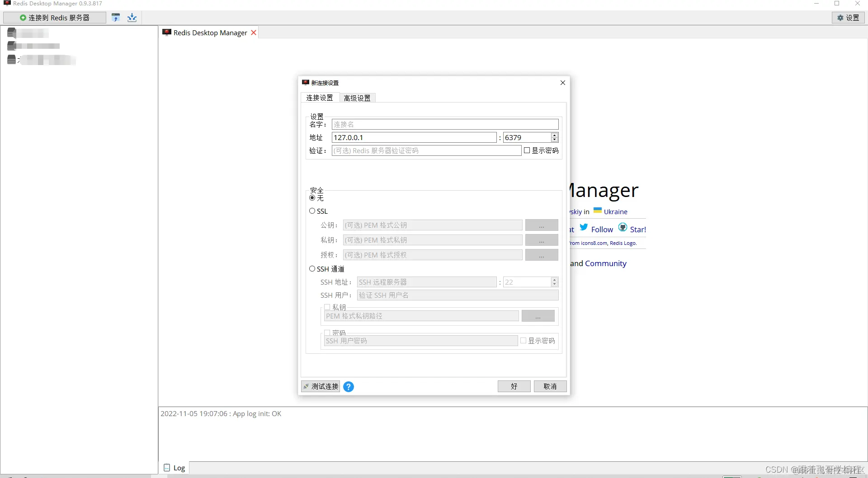This screenshot has width=868, height=478.
Task: Maximize the Redis Desktop Manager window
Action: tap(837, 4)
